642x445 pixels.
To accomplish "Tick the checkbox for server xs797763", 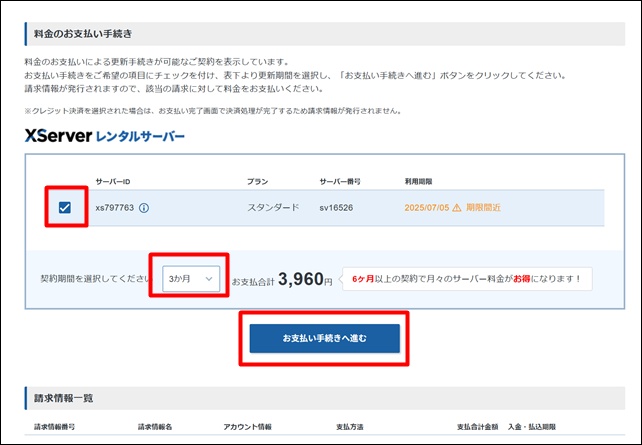I will [65, 208].
